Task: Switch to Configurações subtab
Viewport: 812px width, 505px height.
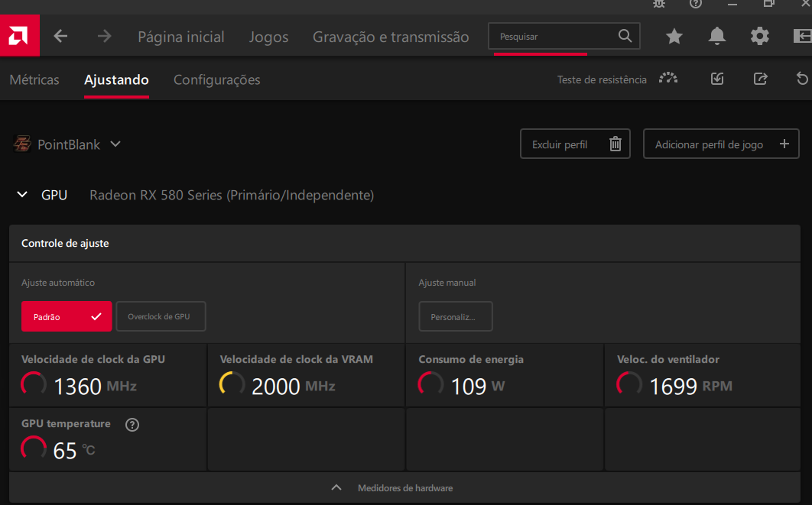Action: (x=217, y=79)
